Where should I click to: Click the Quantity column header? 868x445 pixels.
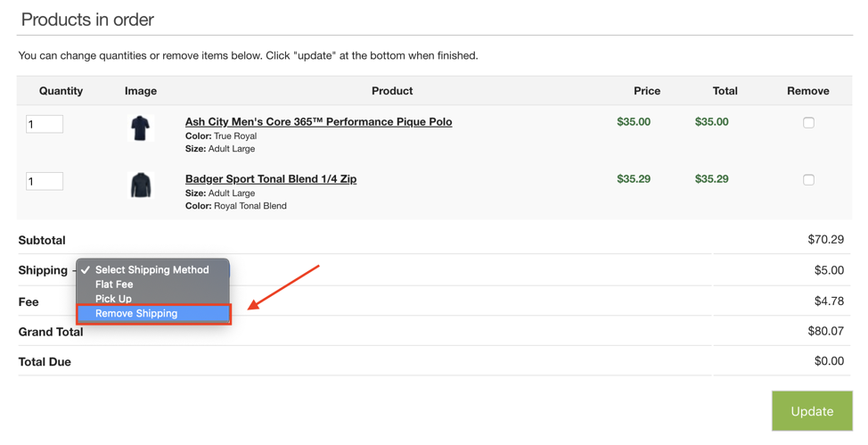coord(61,91)
